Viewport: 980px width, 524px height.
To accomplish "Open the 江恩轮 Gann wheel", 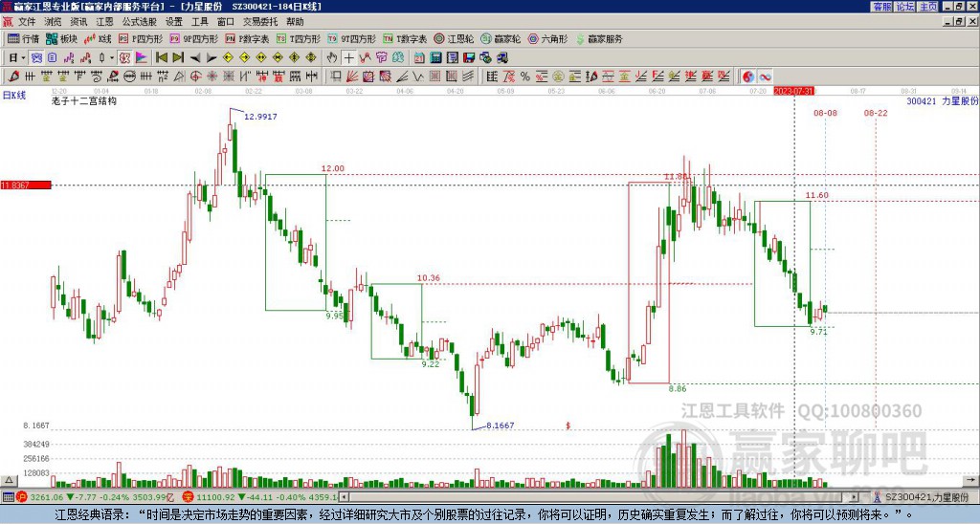I will [454, 38].
